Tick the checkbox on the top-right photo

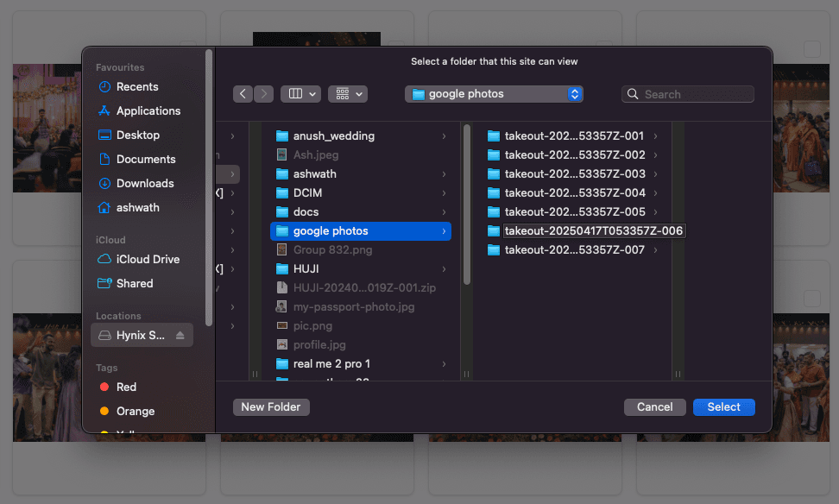812,50
